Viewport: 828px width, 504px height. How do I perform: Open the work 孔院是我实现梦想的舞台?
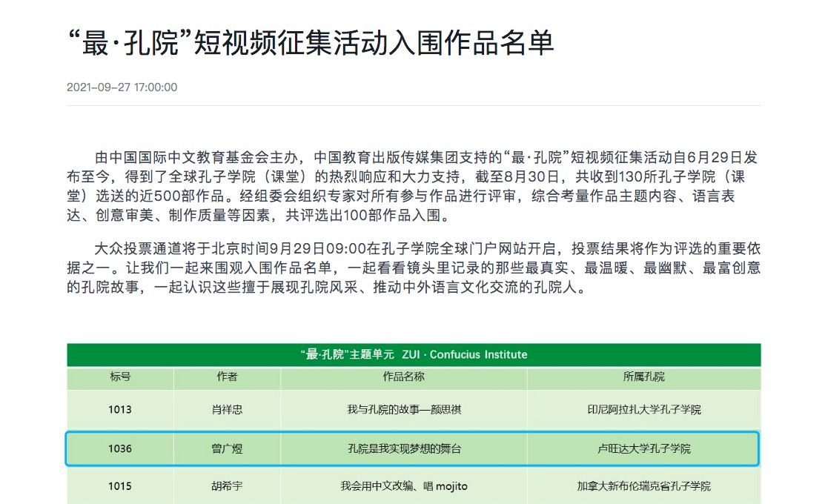point(404,448)
